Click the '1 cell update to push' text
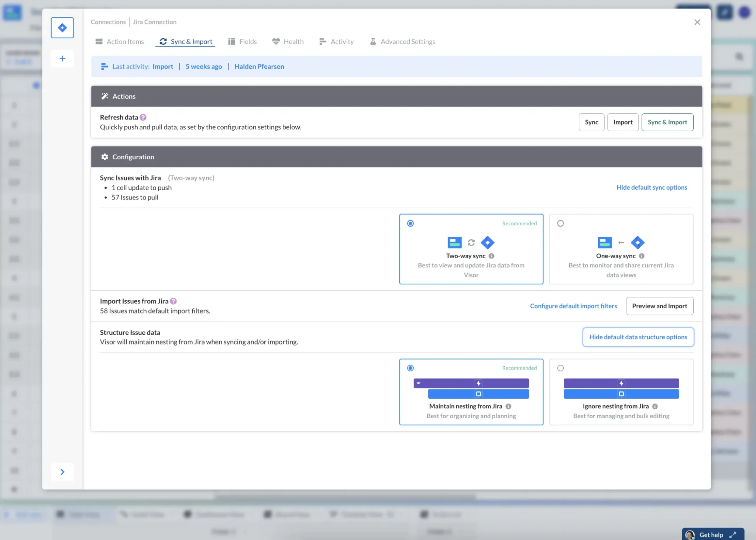 pyautogui.click(x=142, y=188)
